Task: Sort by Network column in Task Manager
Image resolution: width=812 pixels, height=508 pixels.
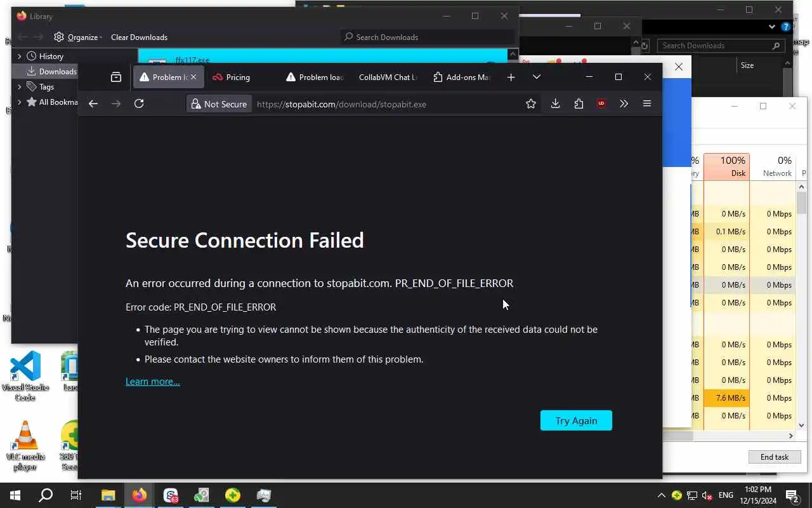Action: [x=773, y=166]
